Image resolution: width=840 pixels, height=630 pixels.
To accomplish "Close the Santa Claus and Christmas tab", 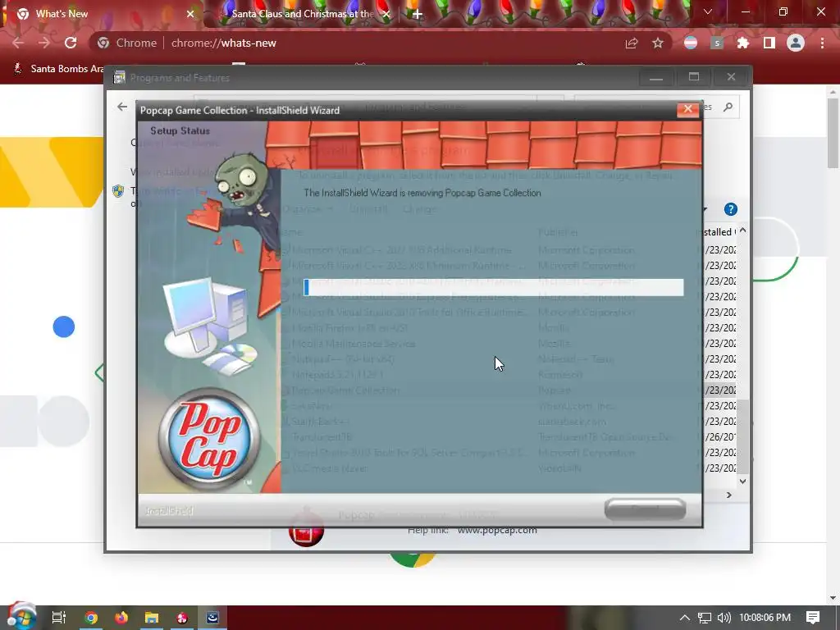I will [386, 14].
